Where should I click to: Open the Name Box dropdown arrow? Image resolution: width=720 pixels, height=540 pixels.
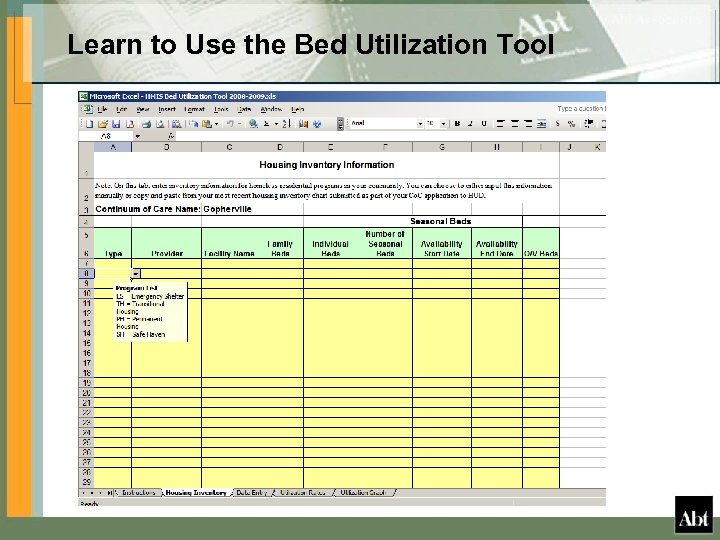point(137,136)
